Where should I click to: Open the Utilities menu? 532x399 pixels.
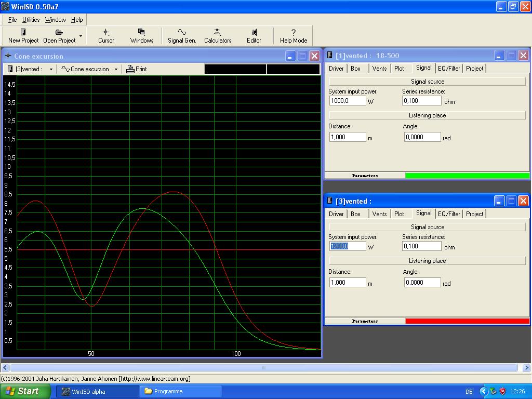tap(31, 20)
